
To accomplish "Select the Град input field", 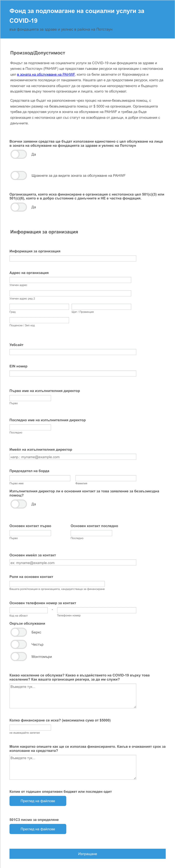I will point(39,307).
